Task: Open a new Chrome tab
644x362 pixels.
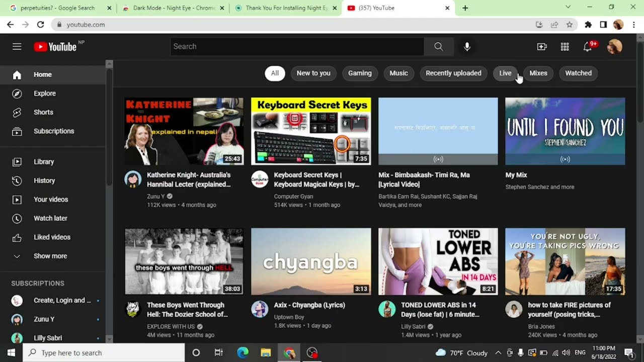Action: pyautogui.click(x=465, y=8)
